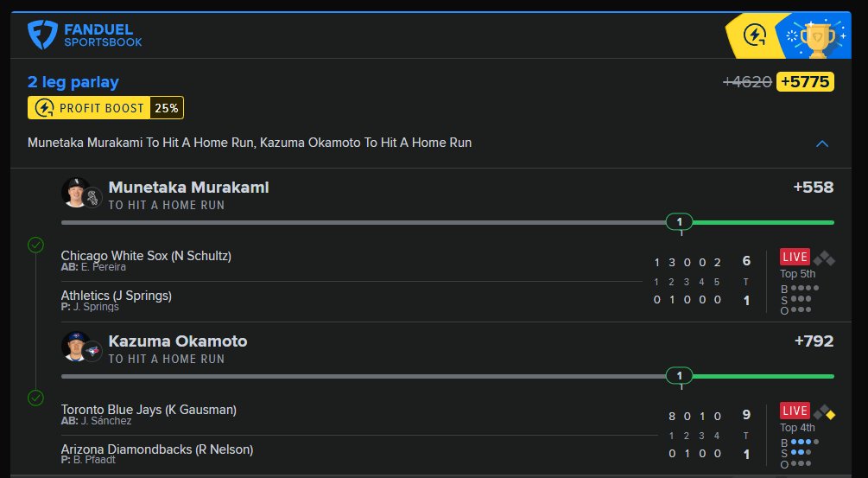
Task: Collapse the 2 leg parlay details chevron
Action: tap(822, 143)
